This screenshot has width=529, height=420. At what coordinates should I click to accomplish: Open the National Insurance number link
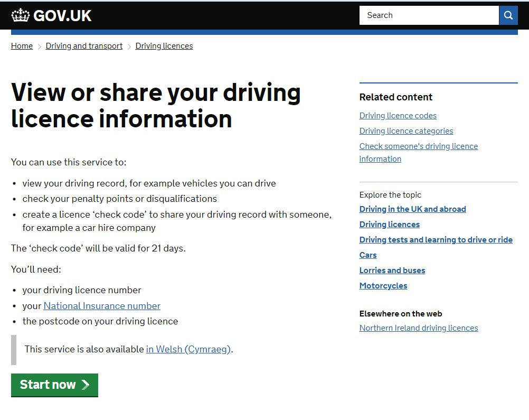[102, 306]
